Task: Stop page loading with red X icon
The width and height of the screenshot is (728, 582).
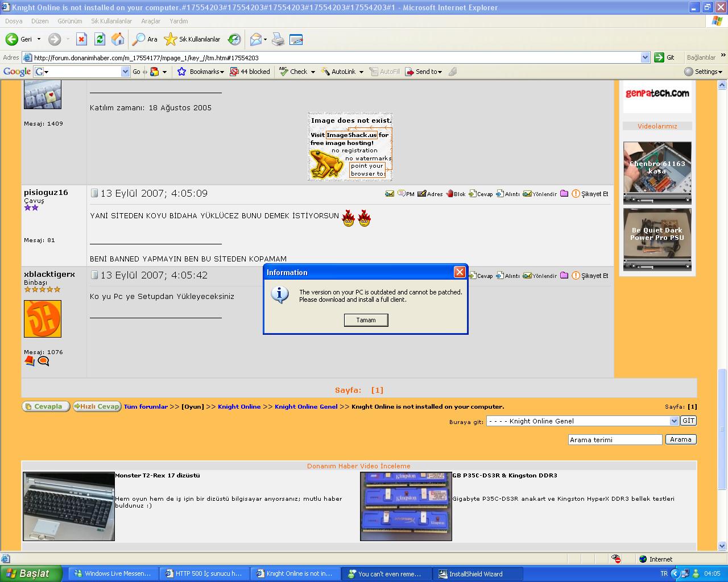Action: (81, 39)
